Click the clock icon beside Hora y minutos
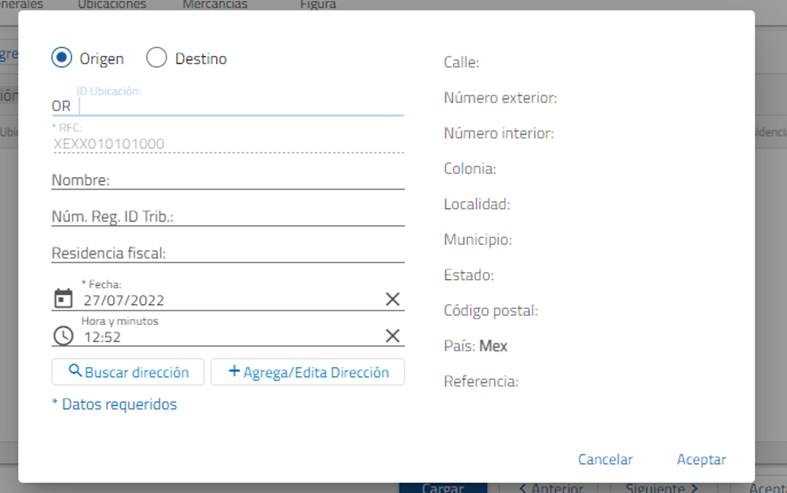Viewport: 787px width, 493px height. (x=63, y=336)
